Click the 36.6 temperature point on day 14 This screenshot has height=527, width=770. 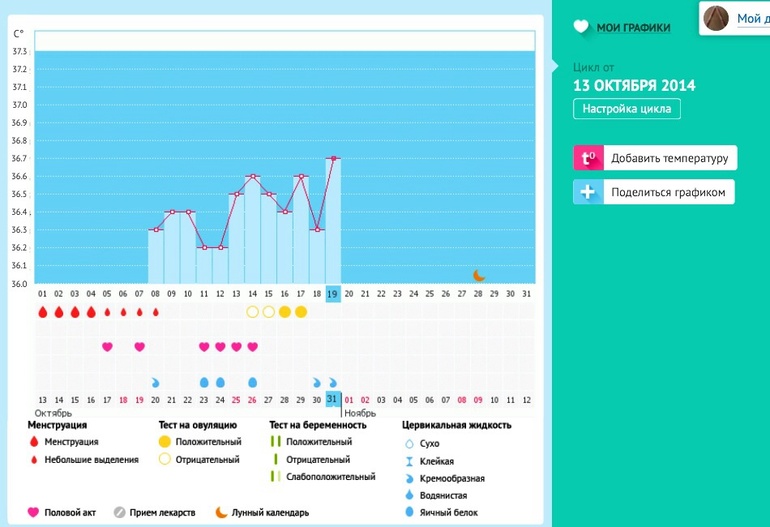click(x=253, y=176)
